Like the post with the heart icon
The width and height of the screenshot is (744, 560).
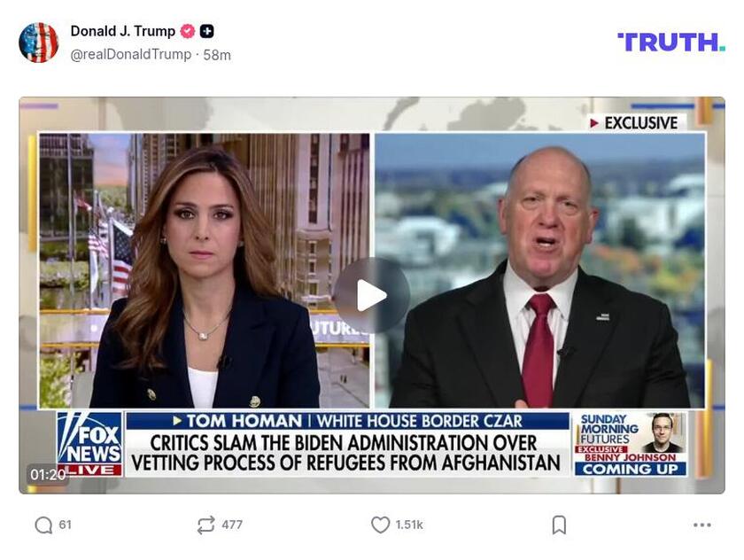pos(380,525)
